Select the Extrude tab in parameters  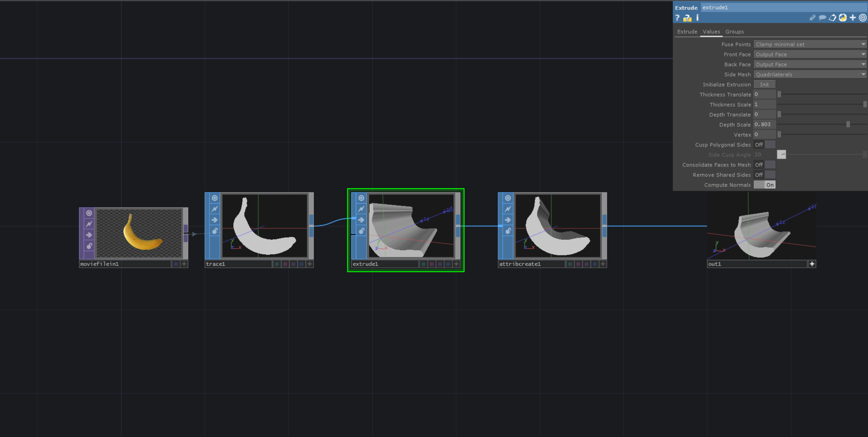(686, 31)
